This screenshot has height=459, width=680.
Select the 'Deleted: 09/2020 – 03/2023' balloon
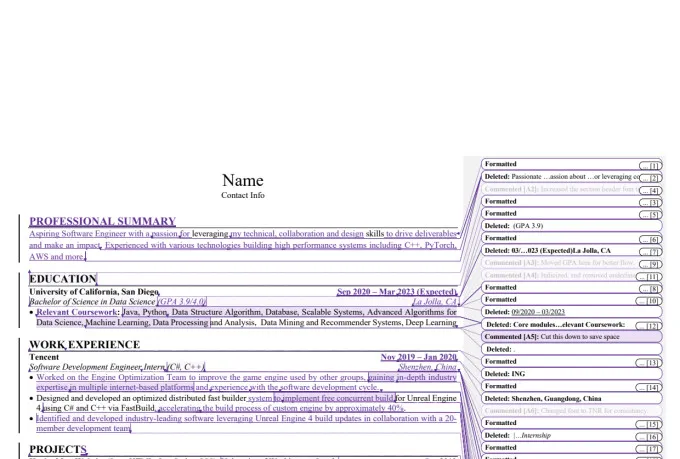(572, 312)
